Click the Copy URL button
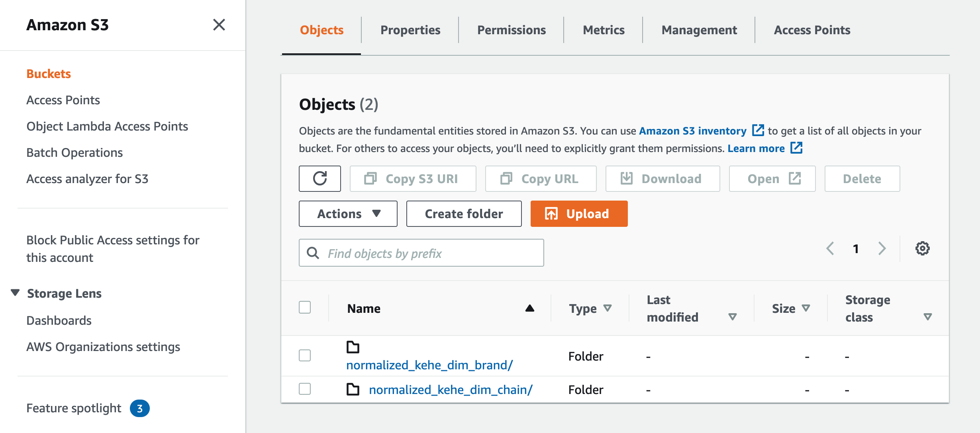This screenshot has width=980, height=433. click(541, 179)
